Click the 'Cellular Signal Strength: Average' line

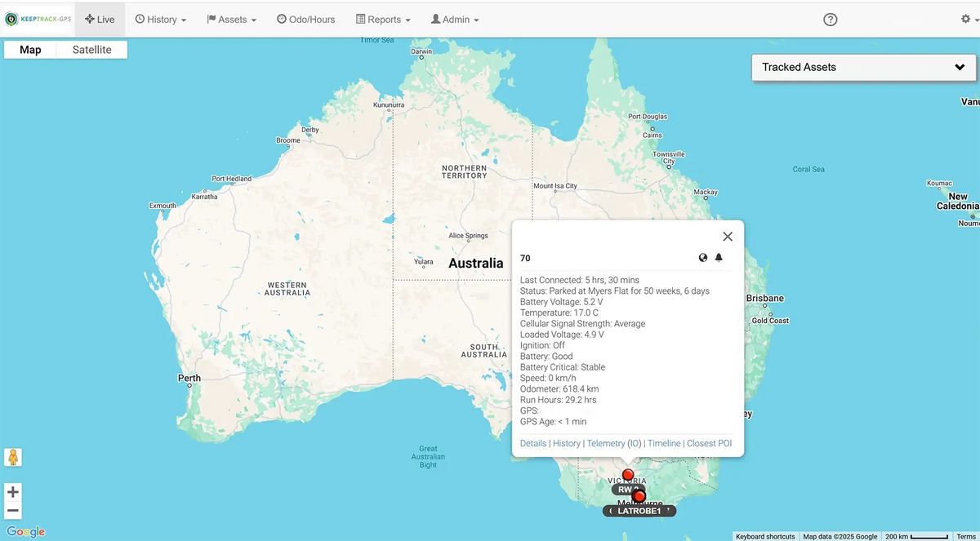[x=582, y=324]
